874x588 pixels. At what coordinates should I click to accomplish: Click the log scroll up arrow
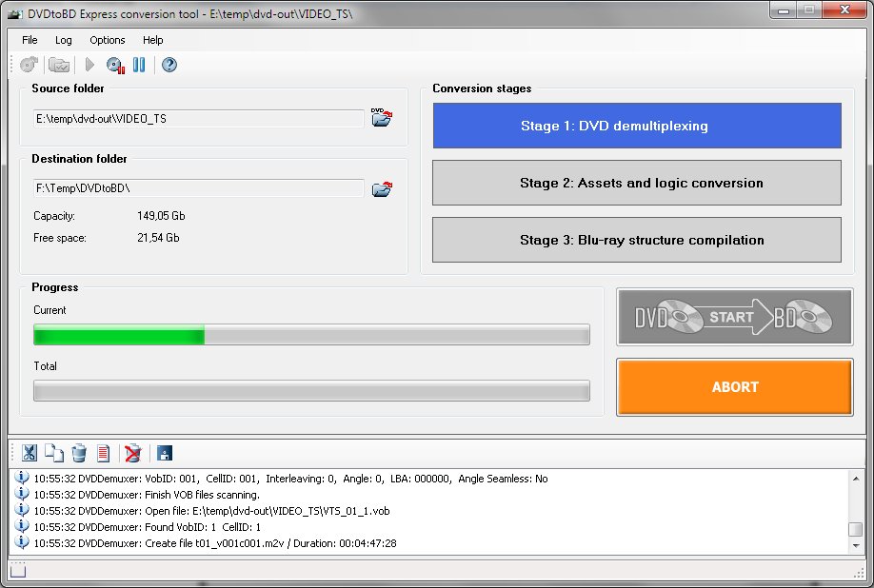tap(856, 479)
